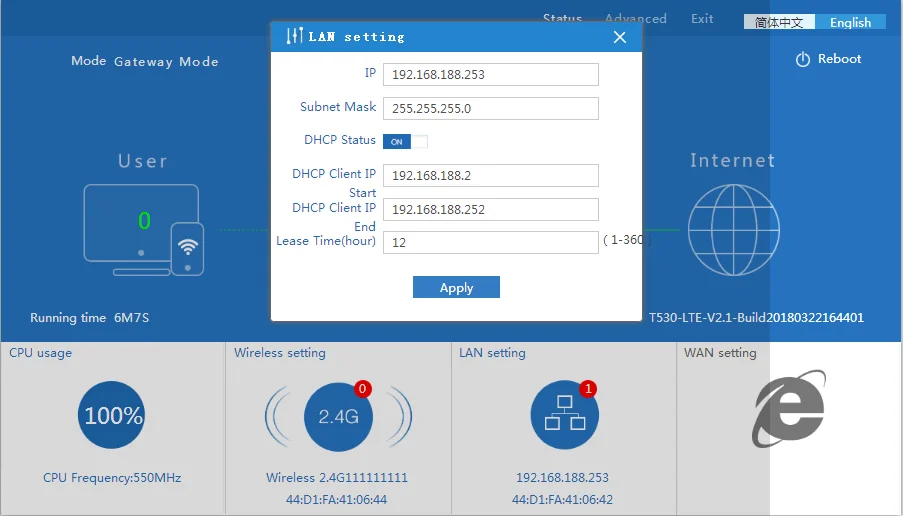903x516 pixels.
Task: Click the Exit menu item
Action: click(702, 18)
